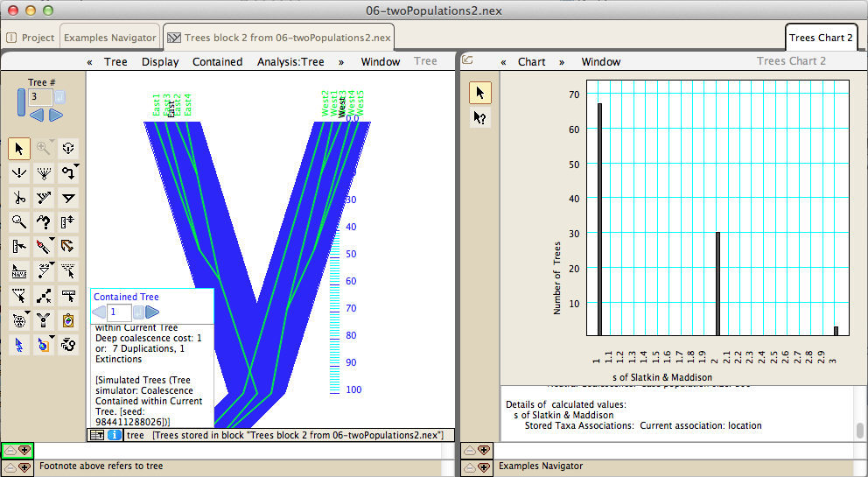Select the ruler tool in the tree palette
The width and height of the screenshot is (868, 477).
coord(68,222)
